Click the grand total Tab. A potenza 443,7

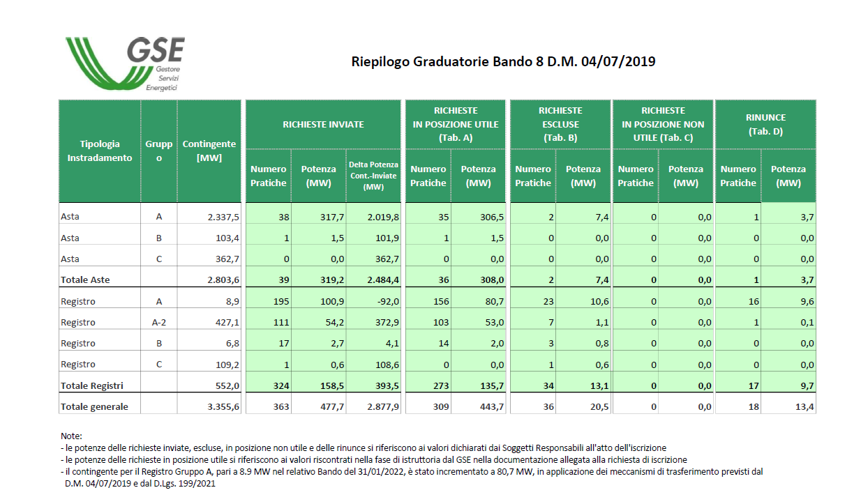492,406
